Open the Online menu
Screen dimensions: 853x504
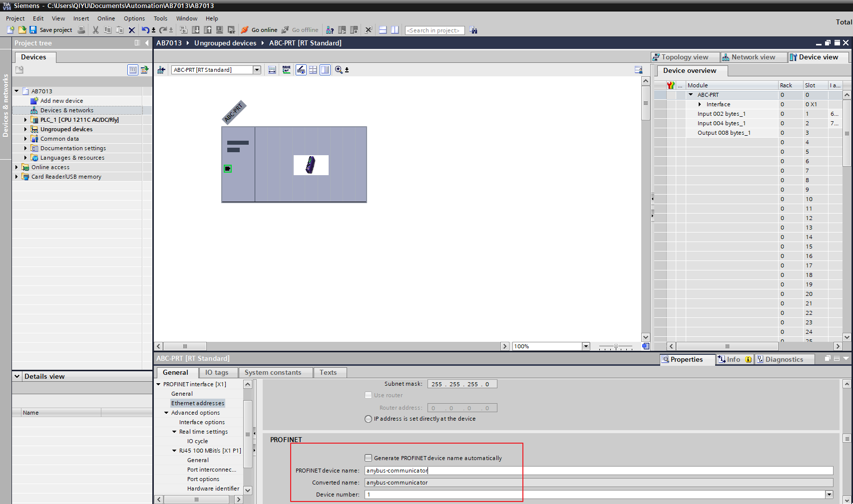point(106,18)
